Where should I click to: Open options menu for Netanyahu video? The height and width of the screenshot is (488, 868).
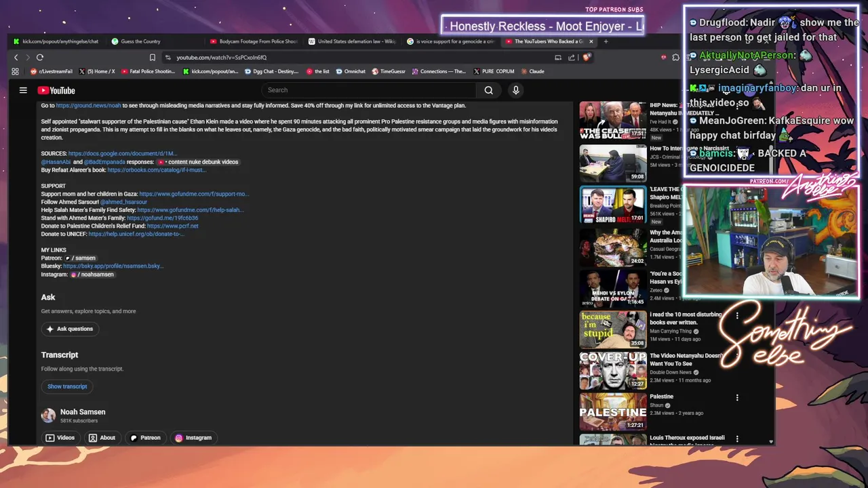pos(737,356)
